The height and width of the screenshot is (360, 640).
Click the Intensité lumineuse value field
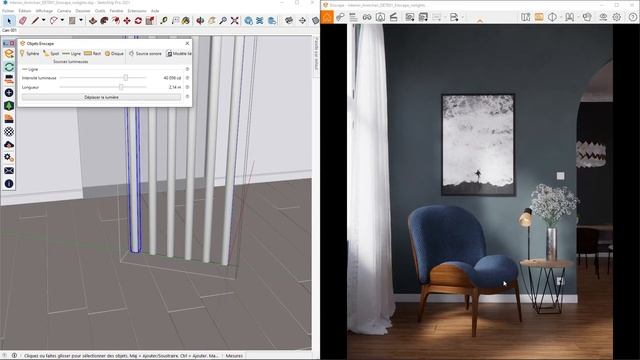(x=172, y=78)
